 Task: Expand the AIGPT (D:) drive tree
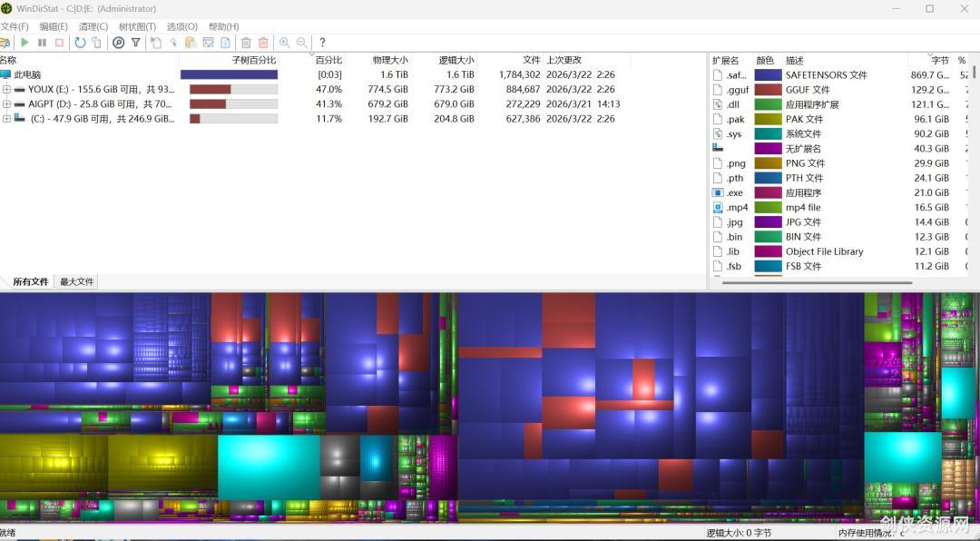[x=6, y=104]
